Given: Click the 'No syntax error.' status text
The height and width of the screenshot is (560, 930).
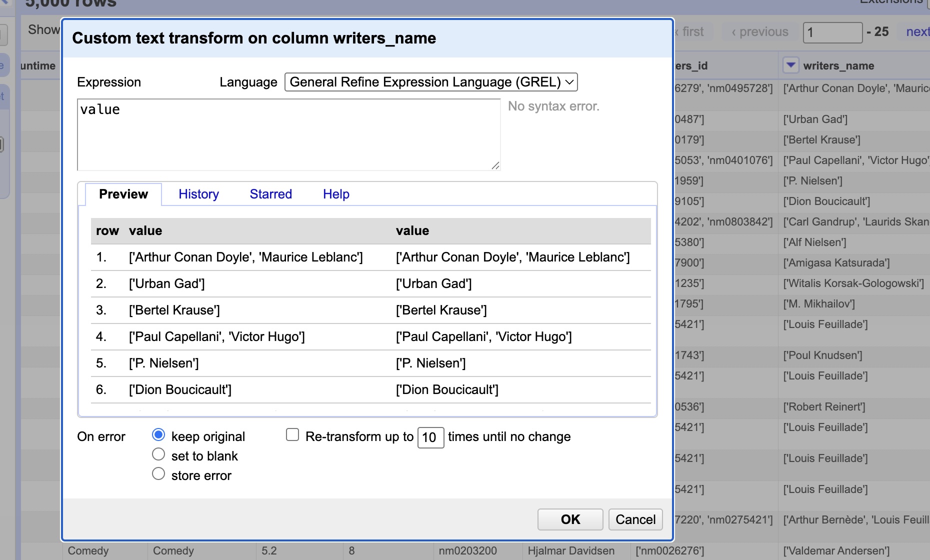Looking at the screenshot, I should pyautogui.click(x=553, y=106).
